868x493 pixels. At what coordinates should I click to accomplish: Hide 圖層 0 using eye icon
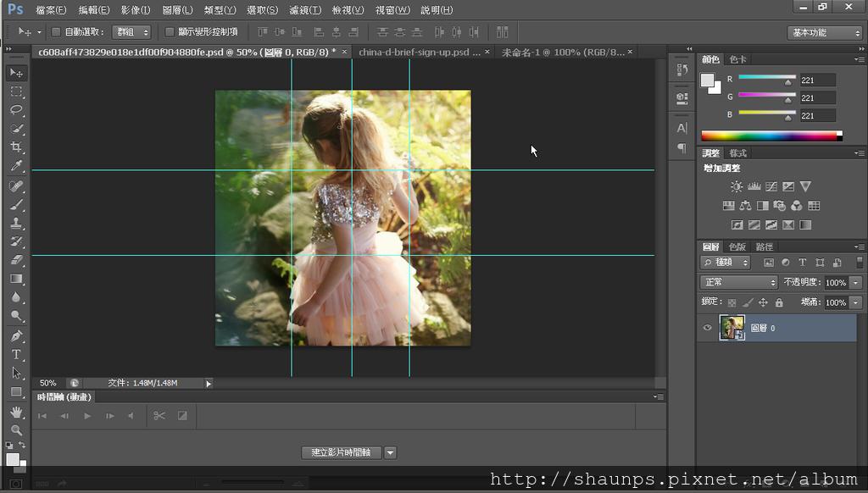[708, 328]
